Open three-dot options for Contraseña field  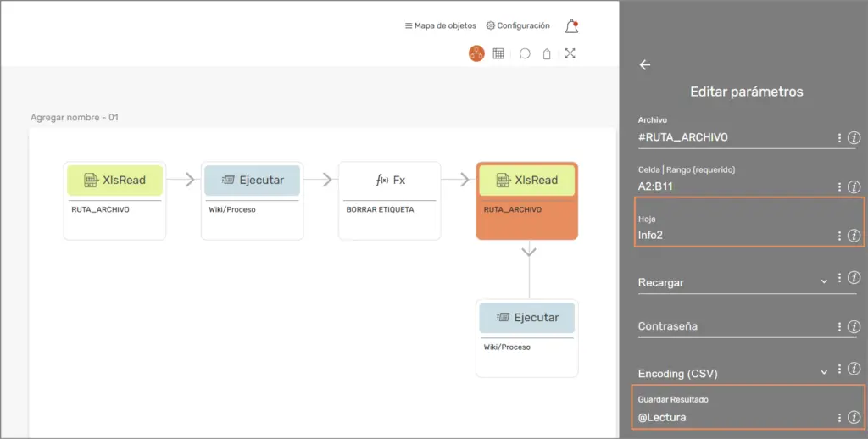(x=839, y=326)
